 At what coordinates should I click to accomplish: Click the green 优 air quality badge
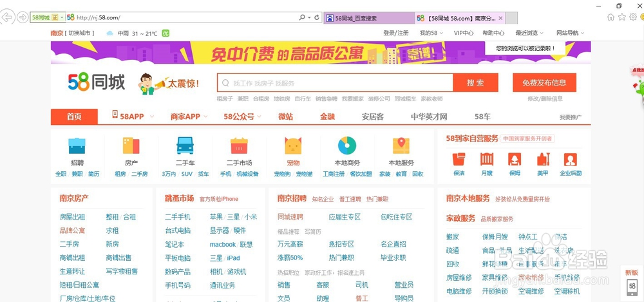click(x=166, y=33)
